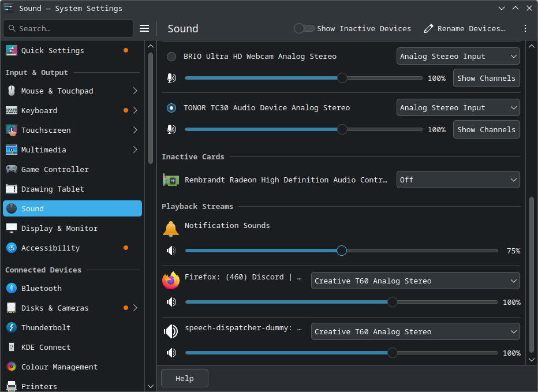Click the Thunderbolt icon in sidebar
Screen dimensions: 538x392
pyautogui.click(x=12, y=327)
